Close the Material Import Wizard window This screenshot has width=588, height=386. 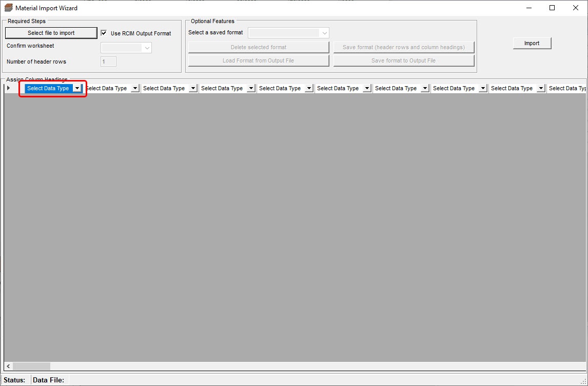[x=575, y=8]
